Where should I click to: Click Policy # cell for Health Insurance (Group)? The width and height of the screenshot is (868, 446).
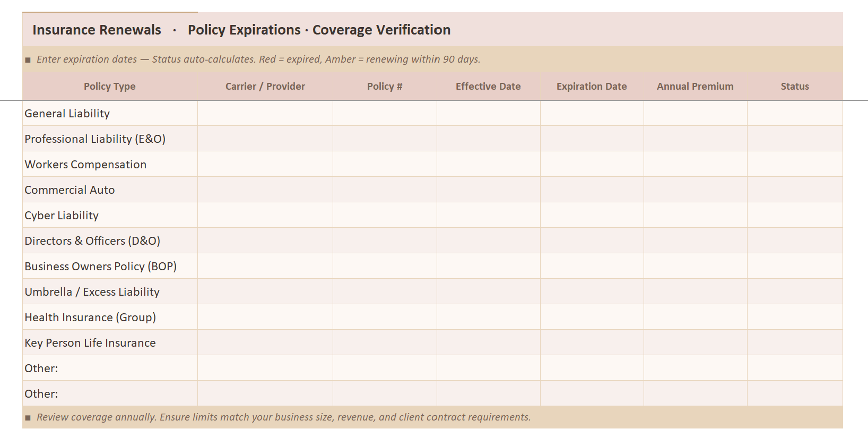pos(385,317)
